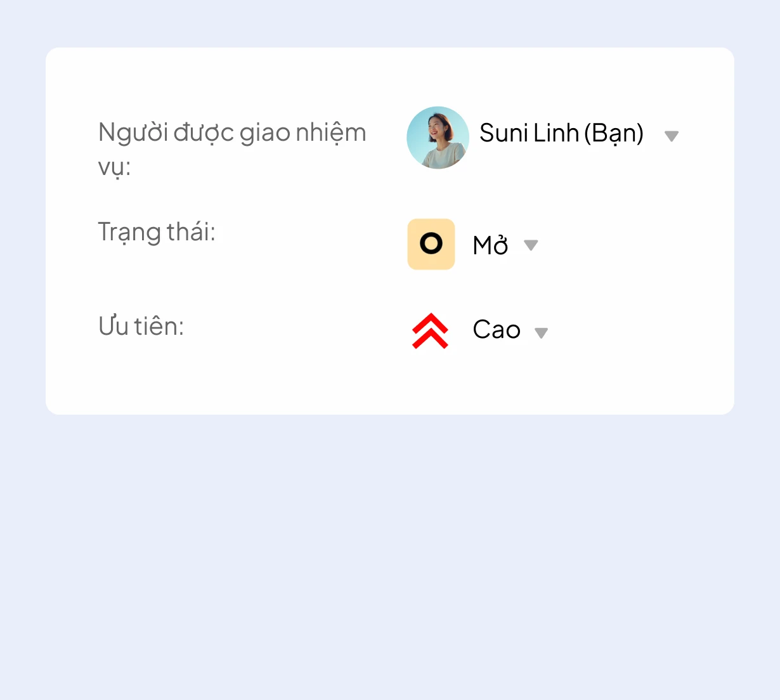Expand the status dropdown next to Mở

[531, 245]
